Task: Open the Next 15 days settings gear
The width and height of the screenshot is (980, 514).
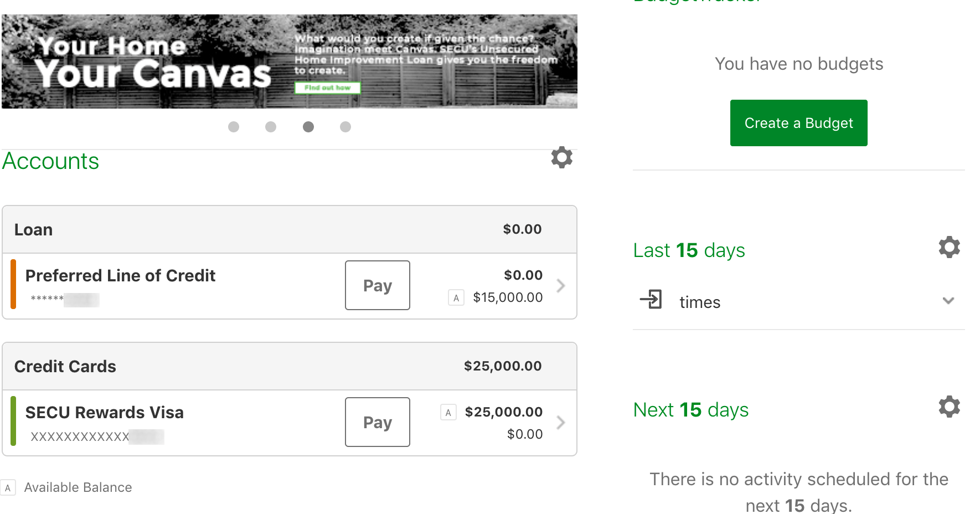Action: click(x=949, y=407)
